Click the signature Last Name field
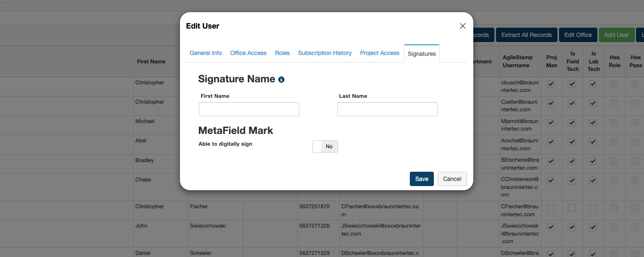This screenshot has height=257, width=644. (x=387, y=109)
